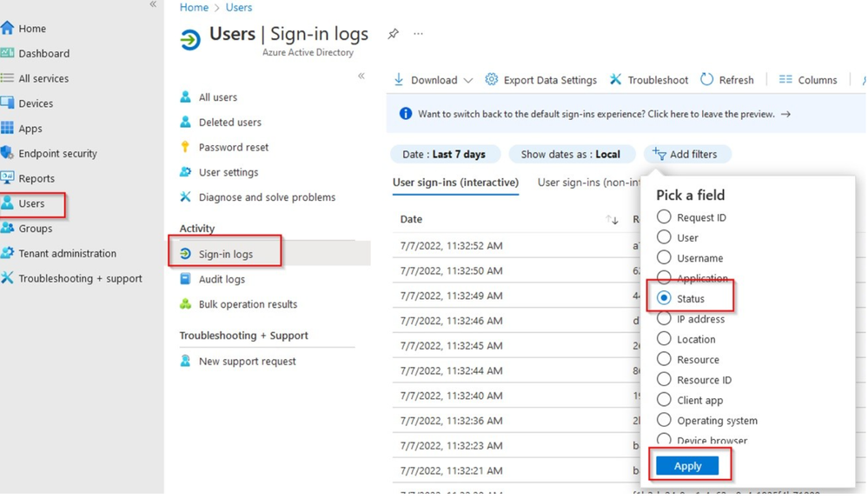Click the Users icon in the left navigation

(7, 203)
